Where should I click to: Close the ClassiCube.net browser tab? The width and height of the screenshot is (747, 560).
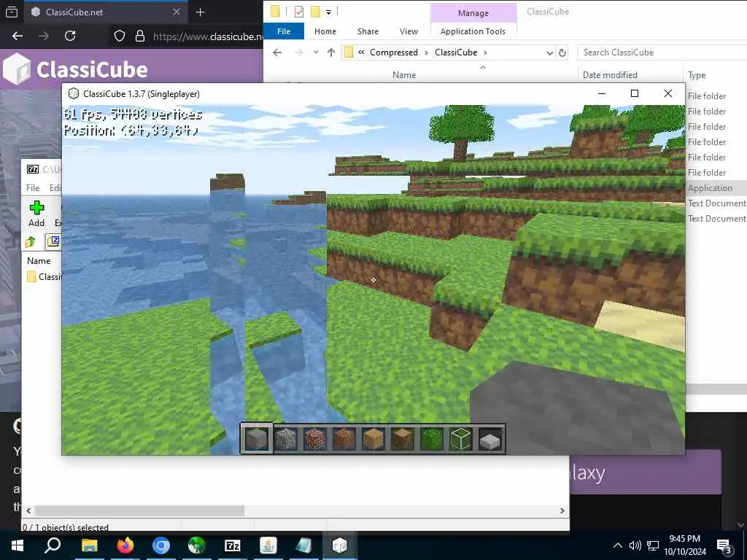click(177, 12)
